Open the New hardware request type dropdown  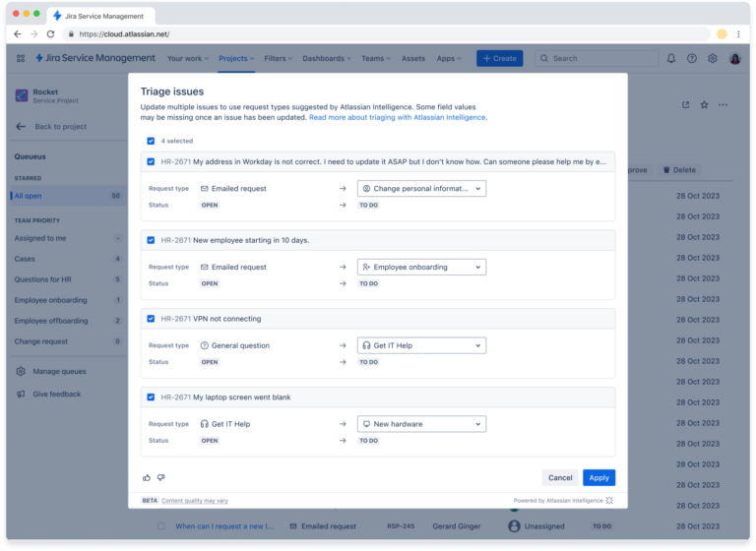point(422,424)
